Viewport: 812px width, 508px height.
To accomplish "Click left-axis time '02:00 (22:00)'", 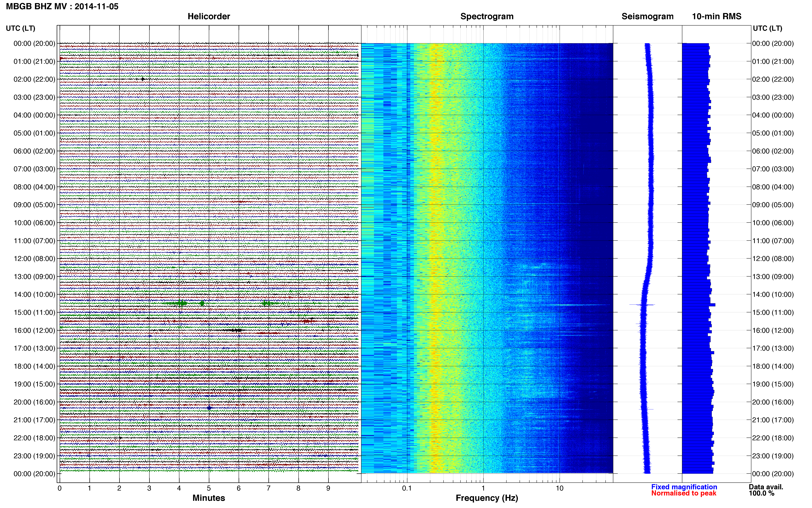I will 34,79.
